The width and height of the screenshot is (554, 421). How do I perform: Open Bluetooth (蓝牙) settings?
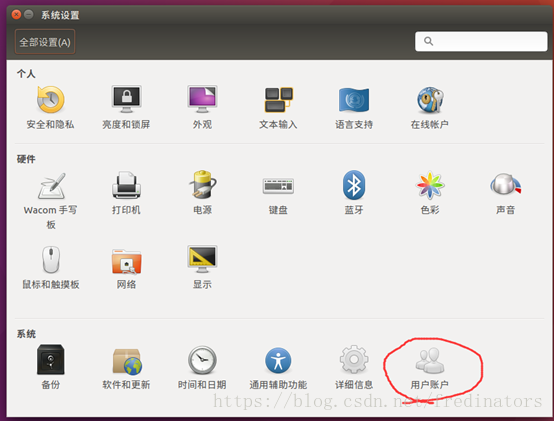tap(354, 193)
